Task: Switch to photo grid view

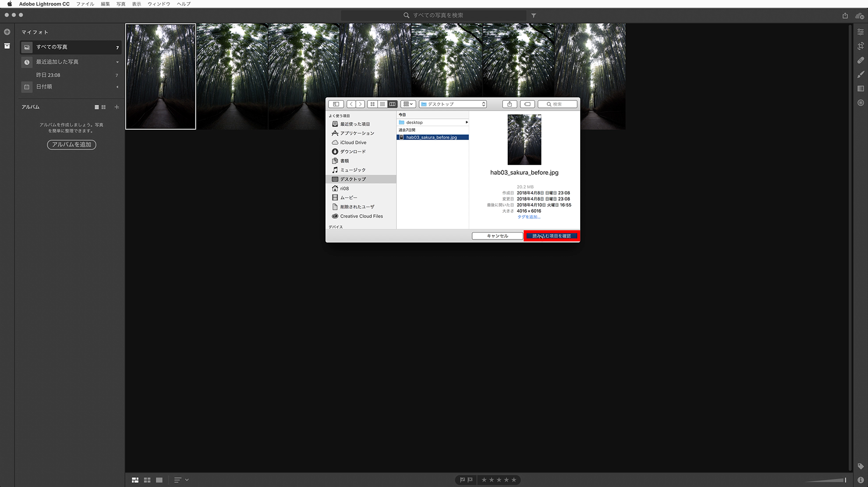Action: 135,480
